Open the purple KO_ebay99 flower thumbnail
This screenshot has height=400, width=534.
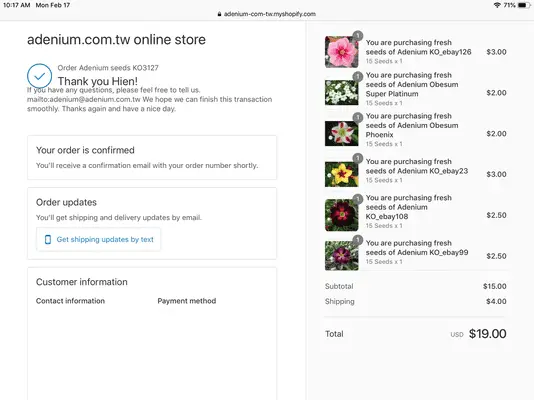pos(342,256)
